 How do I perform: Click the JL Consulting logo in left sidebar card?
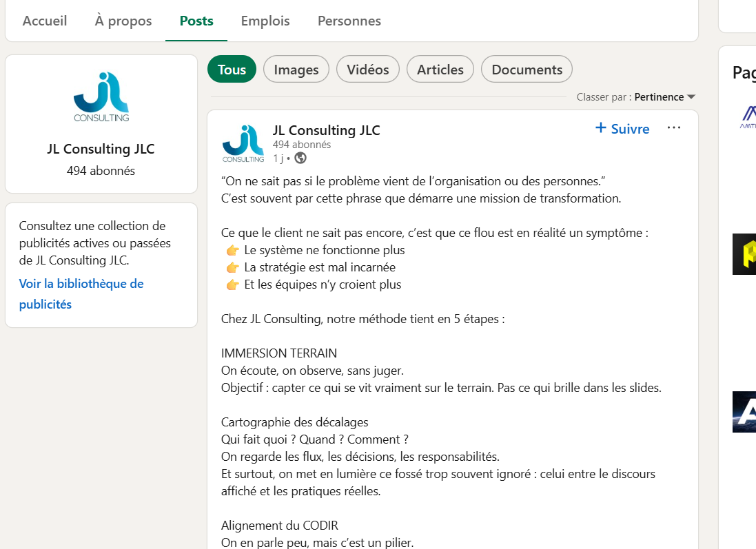tap(101, 97)
